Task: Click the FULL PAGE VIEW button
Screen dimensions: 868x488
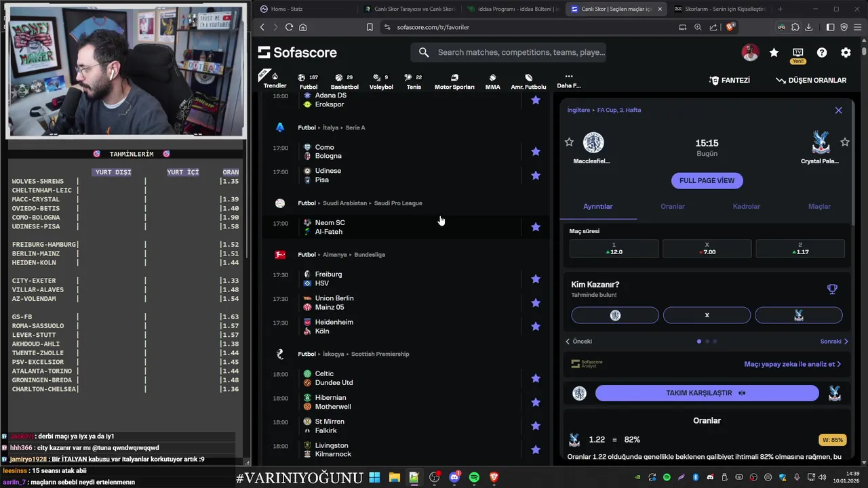Action: [707, 180]
